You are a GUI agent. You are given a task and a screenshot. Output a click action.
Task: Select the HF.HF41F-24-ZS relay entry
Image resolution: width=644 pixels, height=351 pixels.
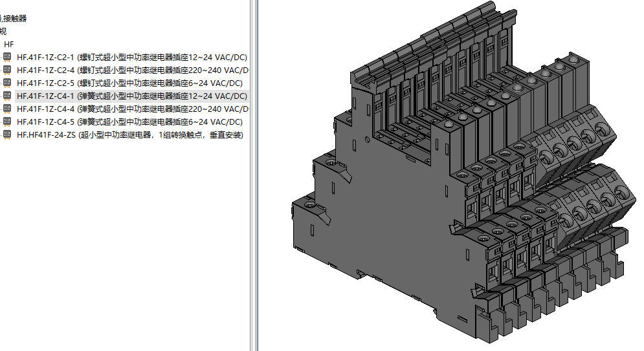tap(130, 135)
